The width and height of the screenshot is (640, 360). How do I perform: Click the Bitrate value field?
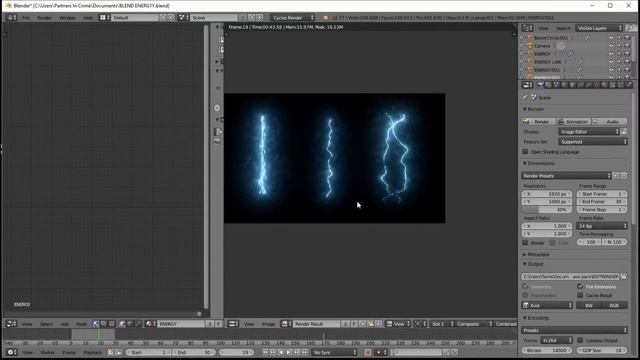(547, 350)
